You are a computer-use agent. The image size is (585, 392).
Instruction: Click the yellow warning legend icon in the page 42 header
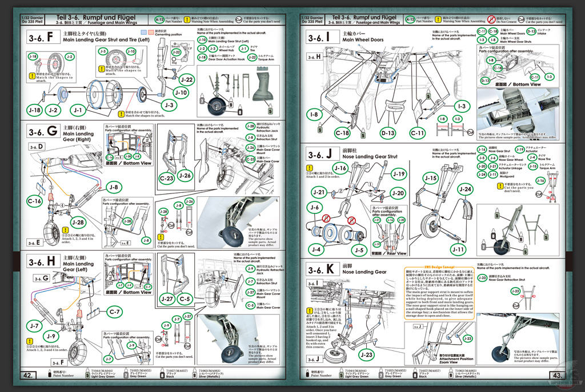(187, 19)
